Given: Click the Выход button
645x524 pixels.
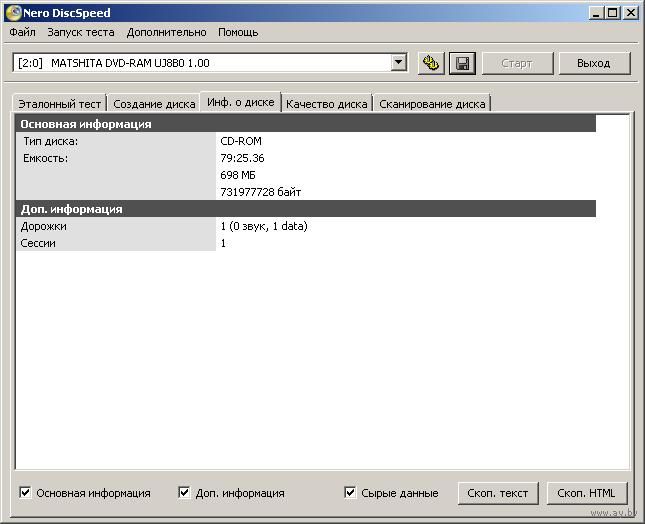Looking at the screenshot, I should (594, 63).
